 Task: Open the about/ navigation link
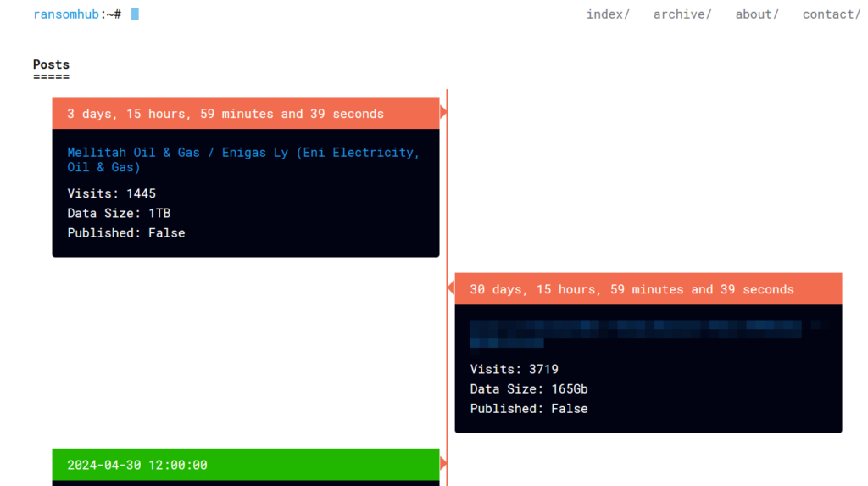pyautogui.click(x=756, y=14)
